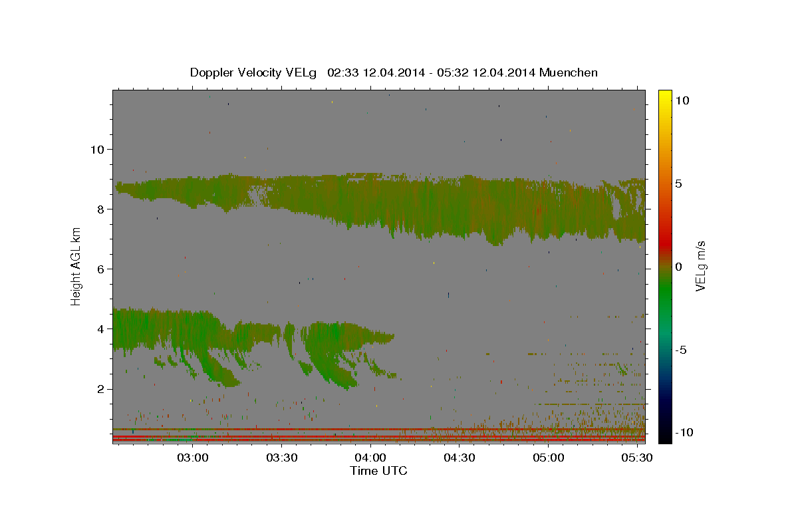Click the height tick label 10
Screen dimensions: 798x532
[96, 149]
